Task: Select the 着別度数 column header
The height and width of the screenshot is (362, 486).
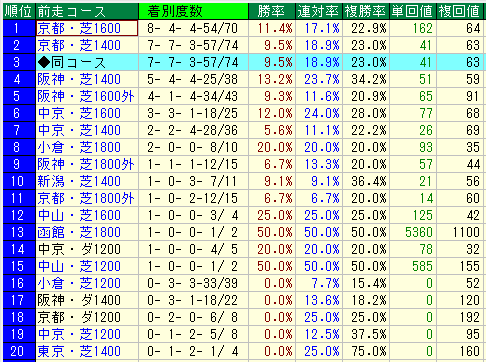Action: 193,11
